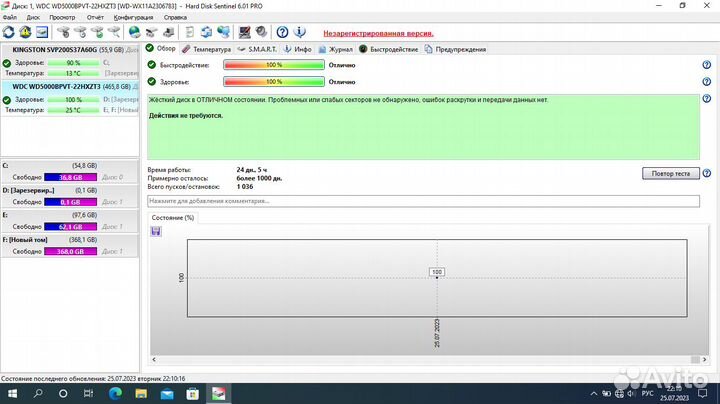Click the Незарегистрированная версия link
Viewport: 720px width, 404px height.
[x=378, y=34]
